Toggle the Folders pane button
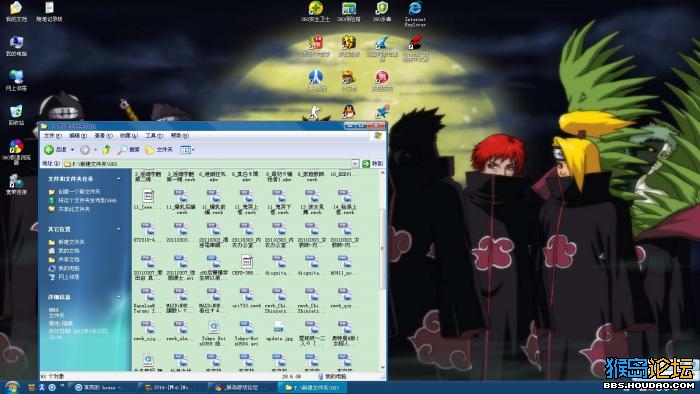 159,150
